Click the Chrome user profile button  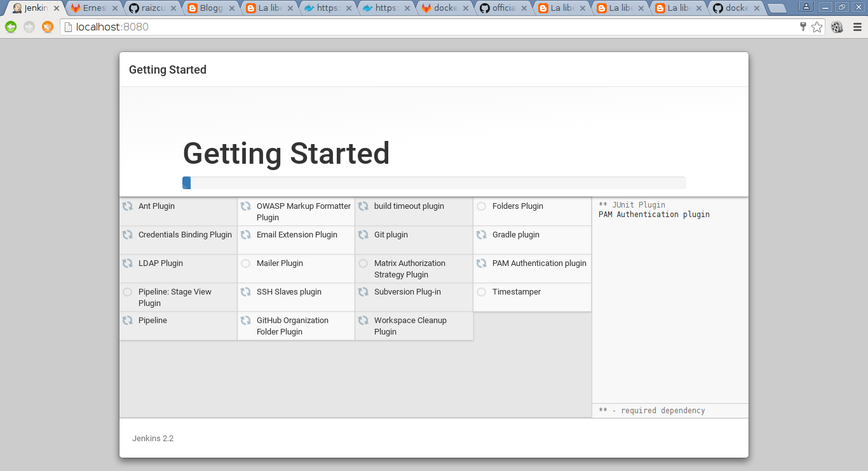(x=806, y=7)
